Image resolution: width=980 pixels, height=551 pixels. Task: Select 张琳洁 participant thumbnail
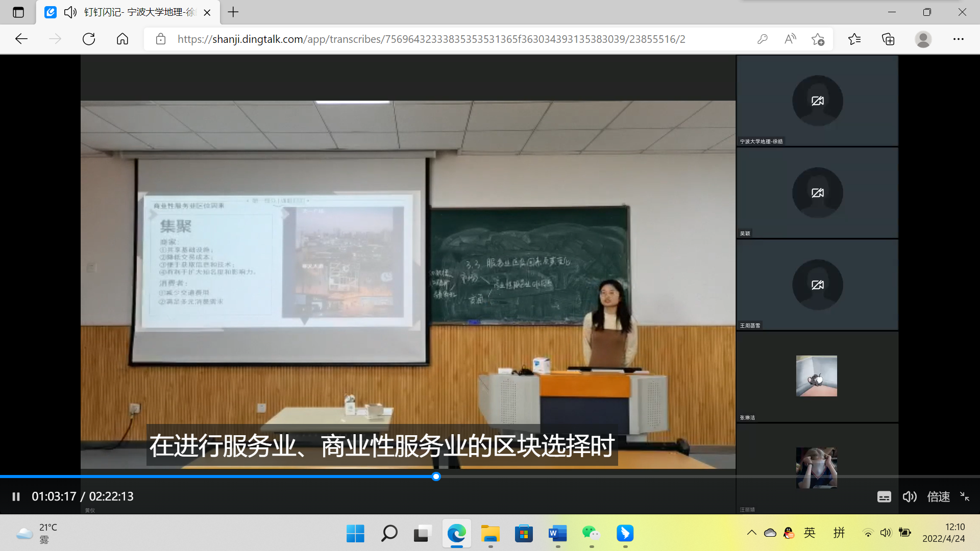(x=817, y=376)
